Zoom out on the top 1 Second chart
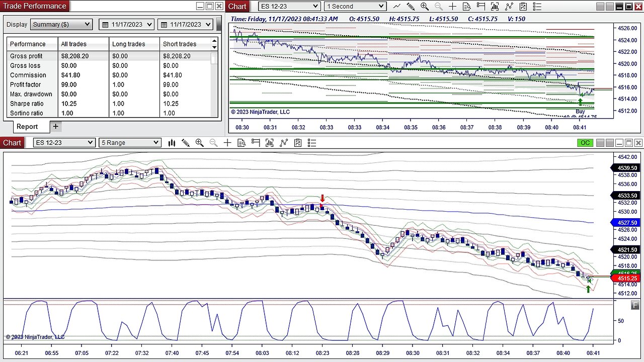The height and width of the screenshot is (362, 644). tap(438, 7)
